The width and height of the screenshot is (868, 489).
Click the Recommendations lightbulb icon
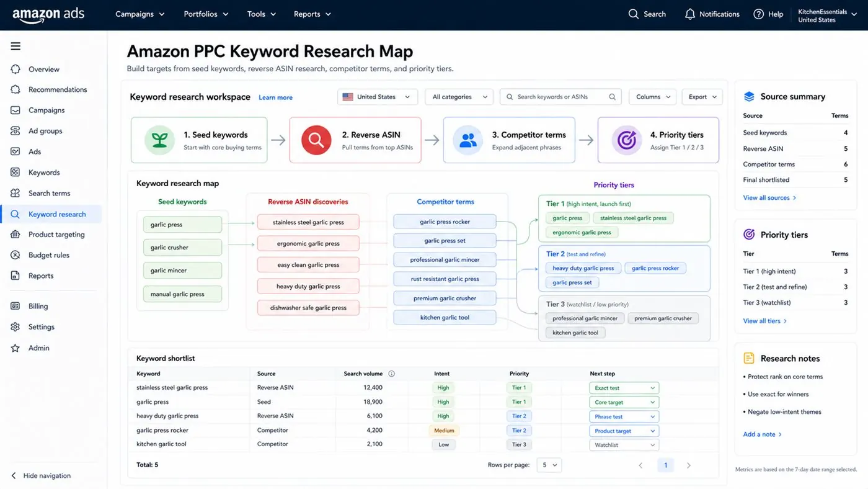(x=15, y=89)
